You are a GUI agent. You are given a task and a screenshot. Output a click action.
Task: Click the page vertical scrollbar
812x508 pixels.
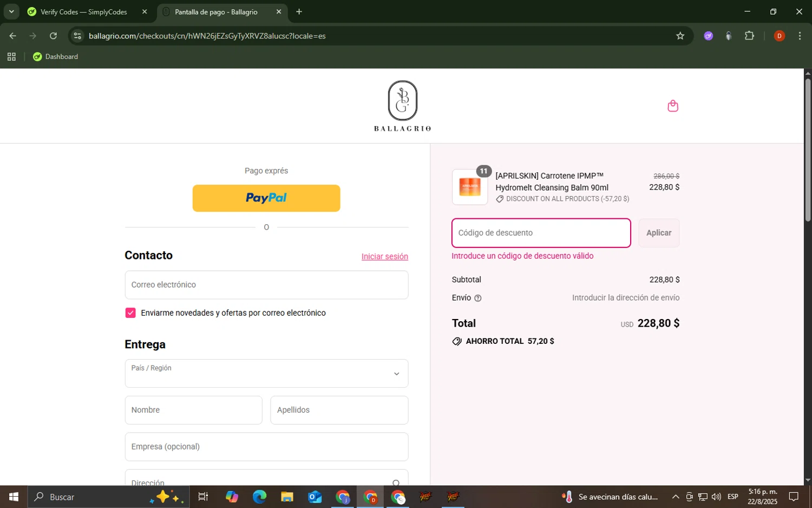tap(808, 150)
